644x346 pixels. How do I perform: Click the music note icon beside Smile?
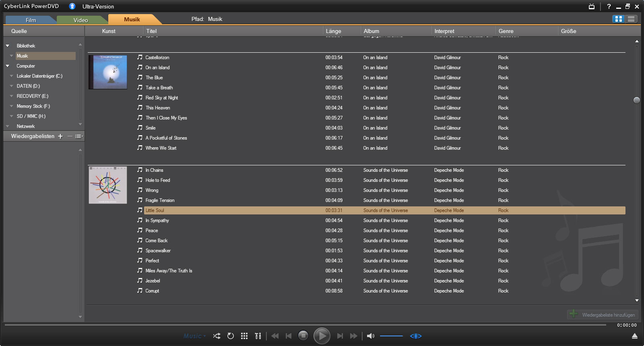click(140, 128)
